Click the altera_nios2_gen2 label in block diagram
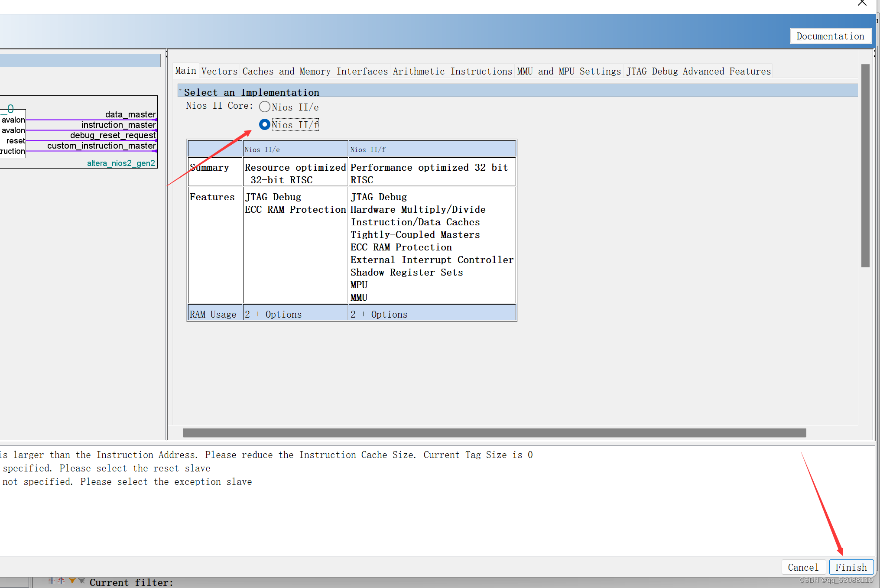Screen dimensions: 880x588 121,163
